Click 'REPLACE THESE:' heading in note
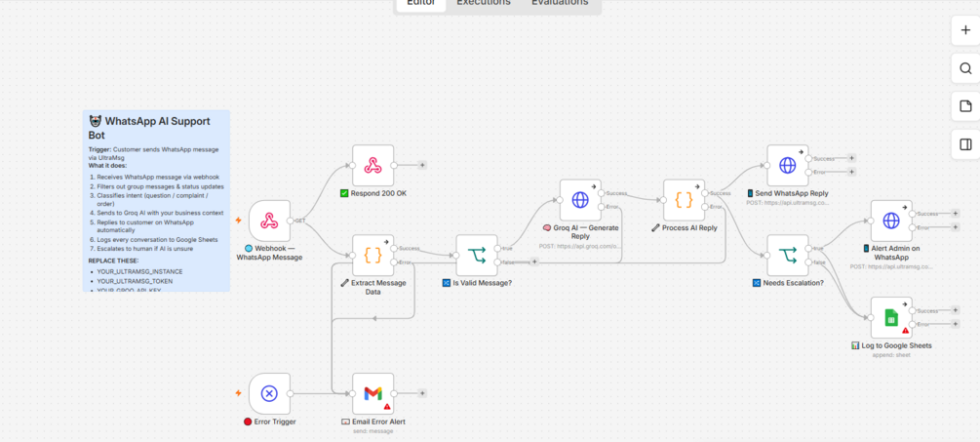The image size is (980, 442). (x=114, y=261)
